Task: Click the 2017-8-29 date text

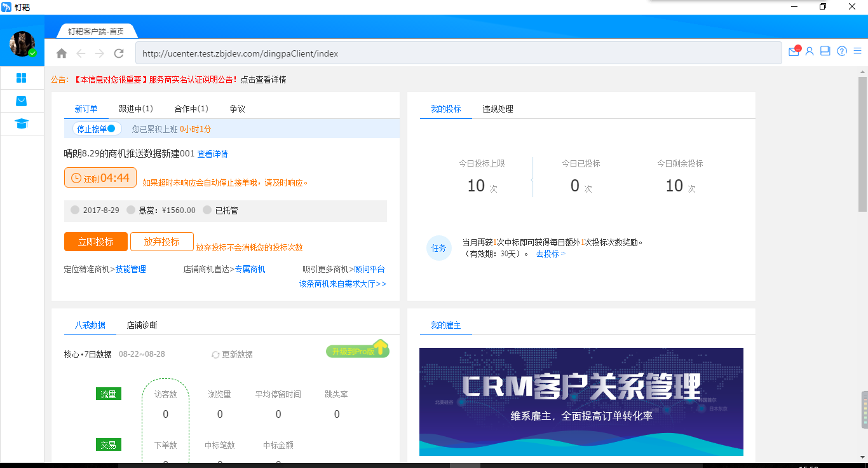Action: pyautogui.click(x=101, y=210)
